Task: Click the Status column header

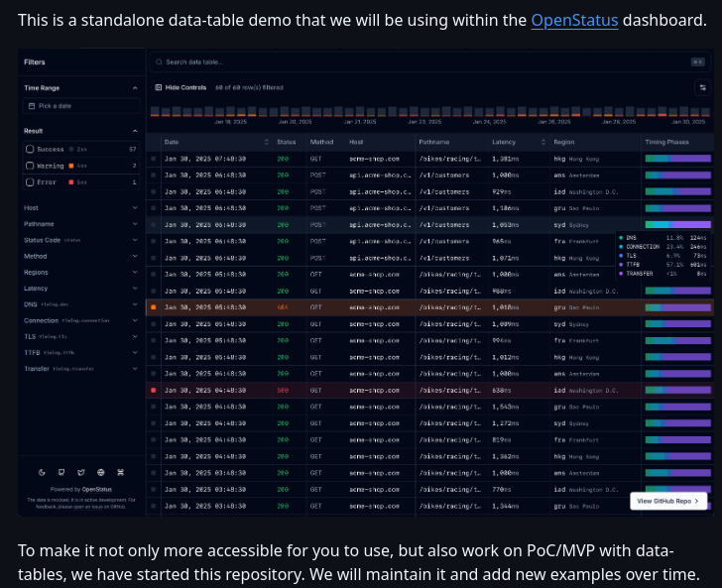Action: click(287, 142)
